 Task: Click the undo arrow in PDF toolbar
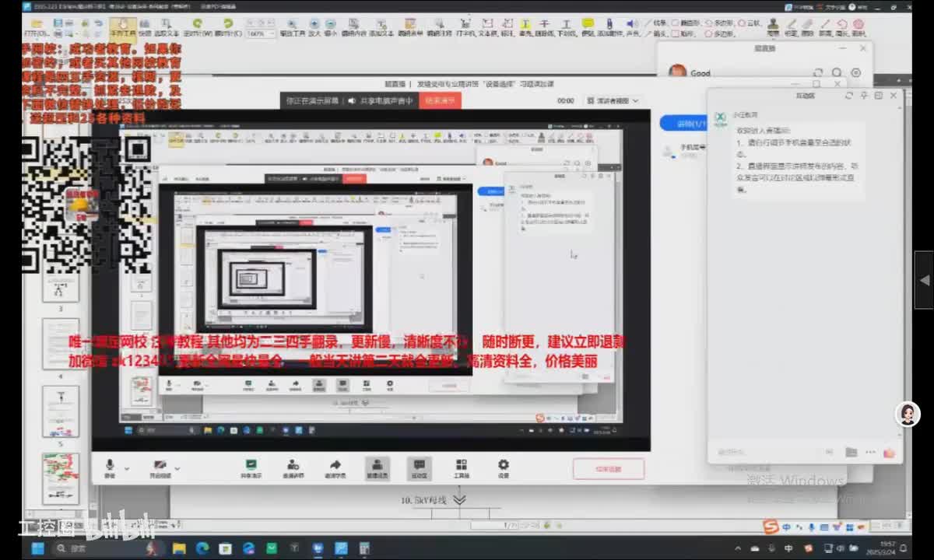pos(98,24)
